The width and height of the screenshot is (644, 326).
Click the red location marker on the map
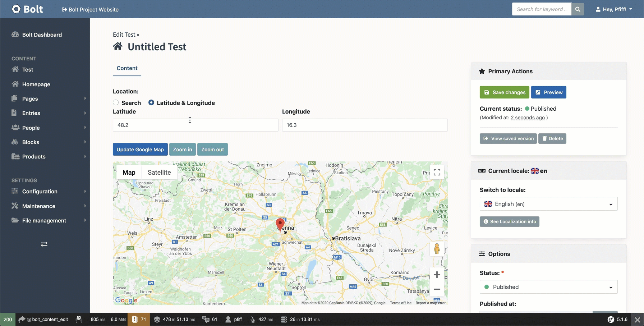(x=280, y=225)
